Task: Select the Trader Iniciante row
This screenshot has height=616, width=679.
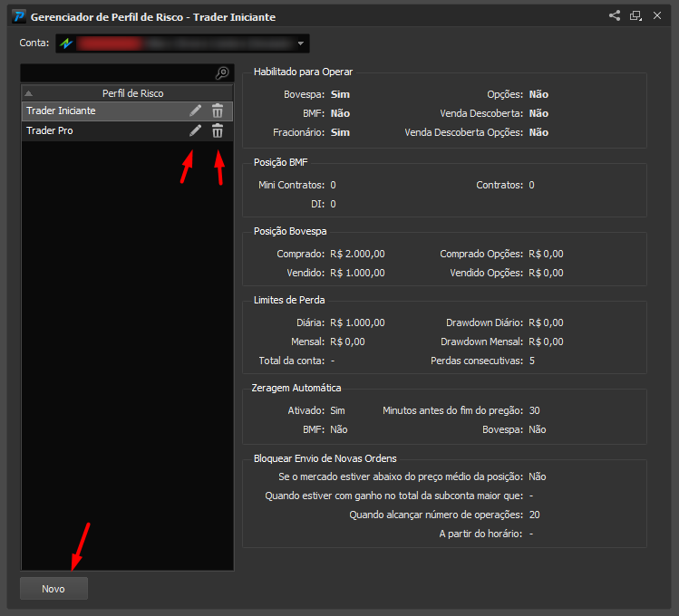Action: (x=127, y=111)
